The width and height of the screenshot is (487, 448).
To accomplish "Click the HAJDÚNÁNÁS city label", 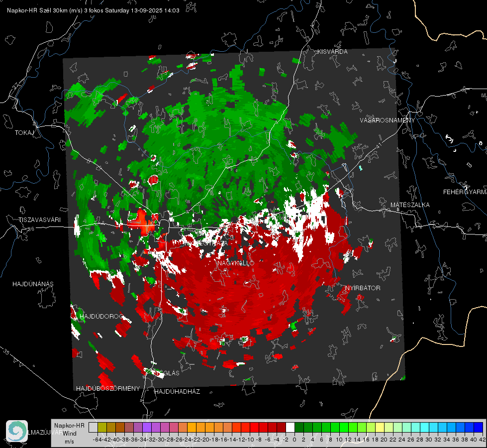I will (33, 284).
